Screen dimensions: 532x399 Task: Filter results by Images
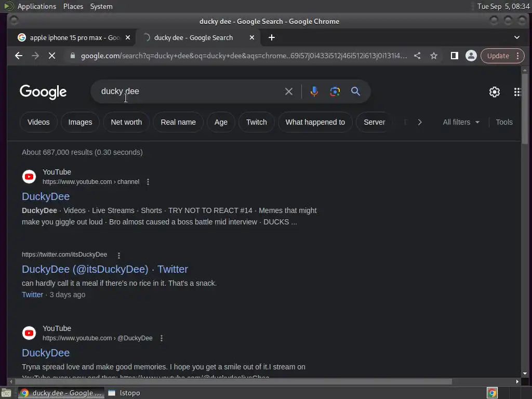[x=80, y=122]
